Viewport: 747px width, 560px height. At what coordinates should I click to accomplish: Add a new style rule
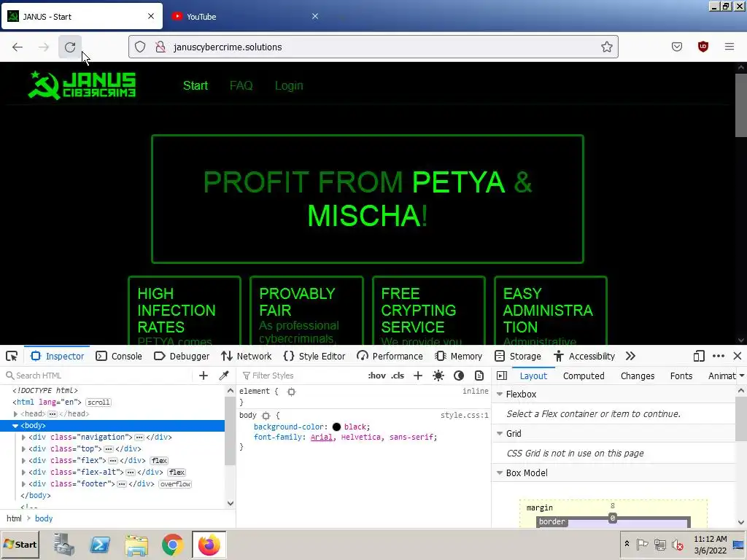click(418, 376)
